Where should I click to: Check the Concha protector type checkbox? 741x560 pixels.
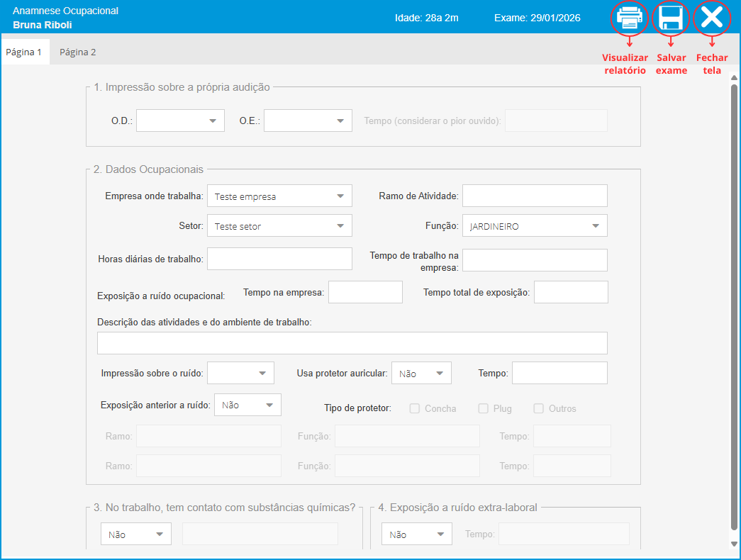415,408
